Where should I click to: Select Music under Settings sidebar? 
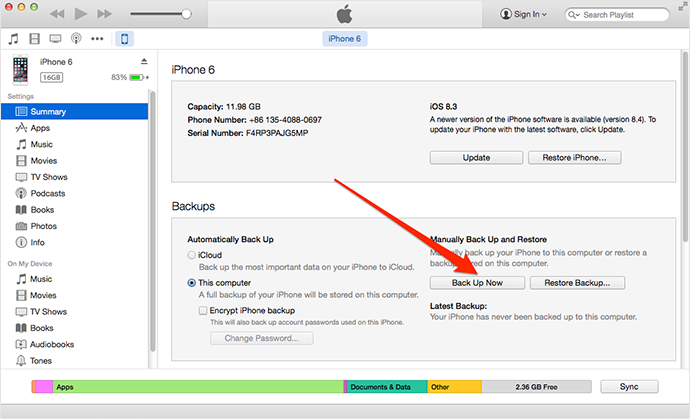click(74, 144)
